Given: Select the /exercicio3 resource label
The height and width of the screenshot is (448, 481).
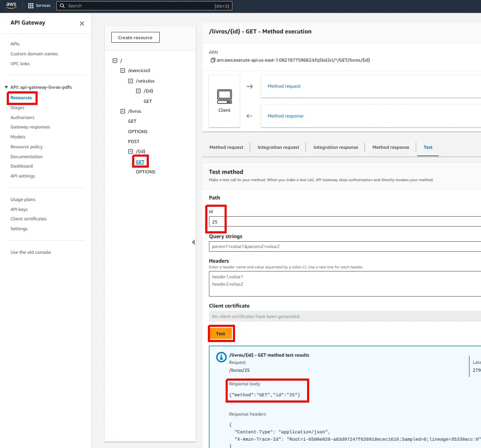Looking at the screenshot, I should coord(139,70).
